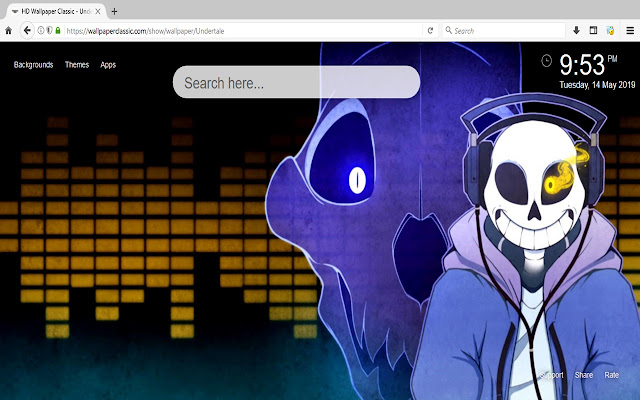Click the browser toolbar Search field
640x400 pixels.
[504, 31]
